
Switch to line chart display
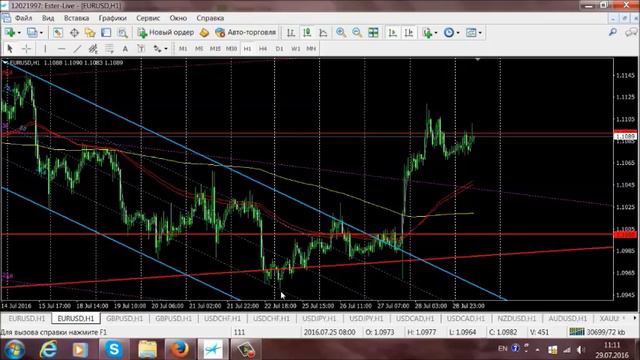click(x=323, y=33)
